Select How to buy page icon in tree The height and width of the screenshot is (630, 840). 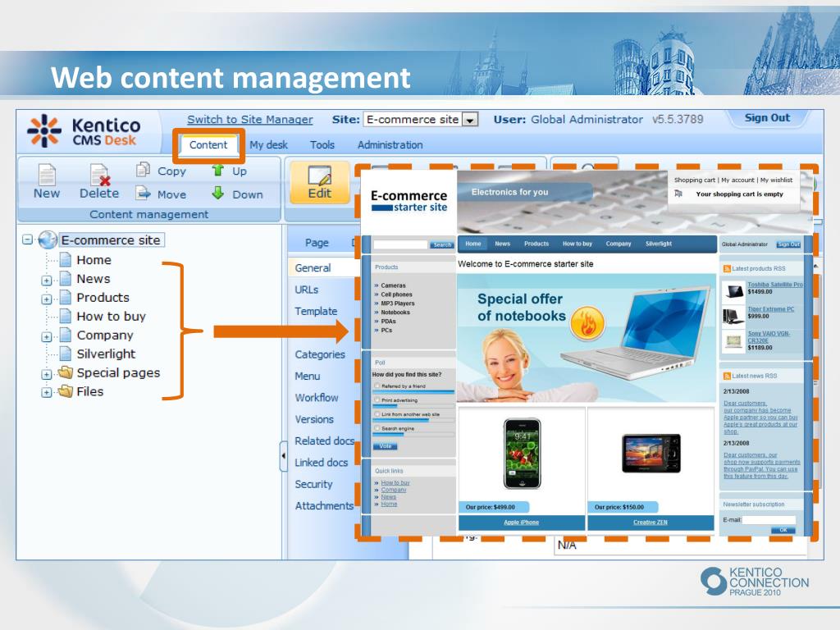point(66,316)
